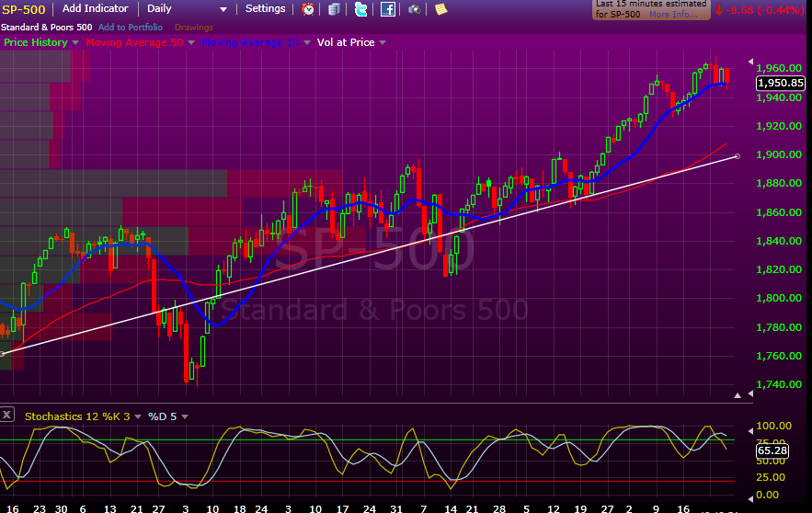Click the date label 18 on time axis

click(x=239, y=508)
